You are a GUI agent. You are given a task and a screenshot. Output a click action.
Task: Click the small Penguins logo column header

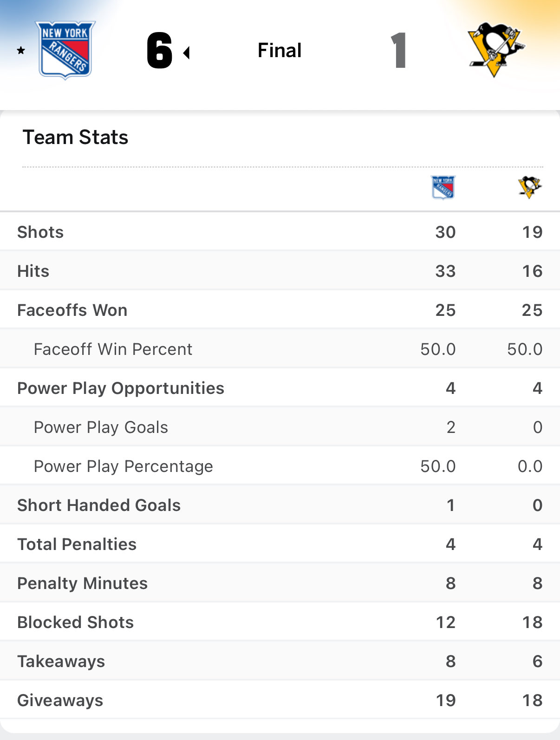click(530, 187)
